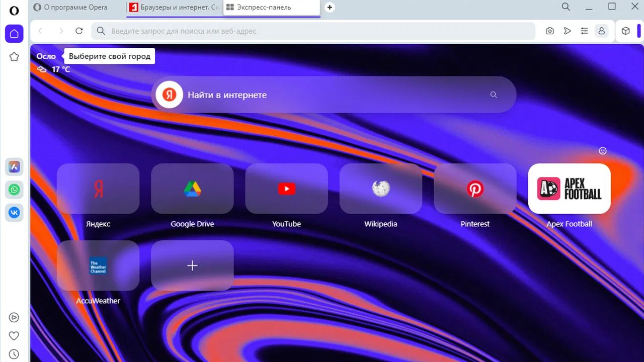Open the heart Pinboards icon in sidebar

[14, 336]
